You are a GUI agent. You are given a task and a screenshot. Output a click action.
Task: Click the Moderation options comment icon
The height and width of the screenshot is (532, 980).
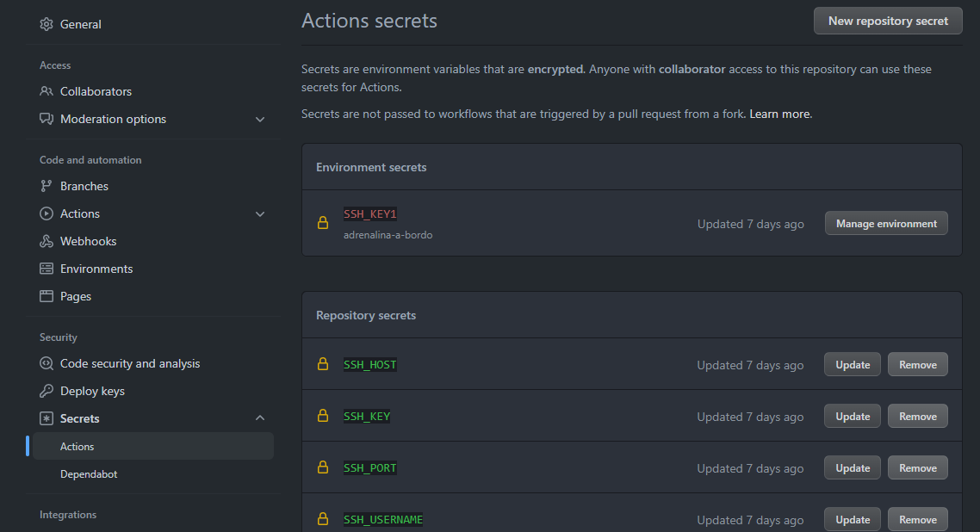[47, 119]
